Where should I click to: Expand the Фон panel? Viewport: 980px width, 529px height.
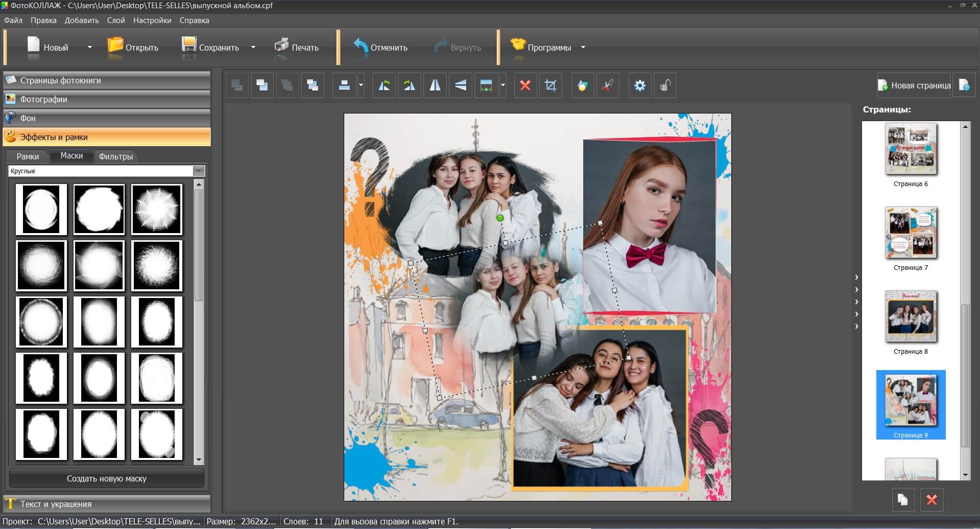pyautogui.click(x=107, y=118)
